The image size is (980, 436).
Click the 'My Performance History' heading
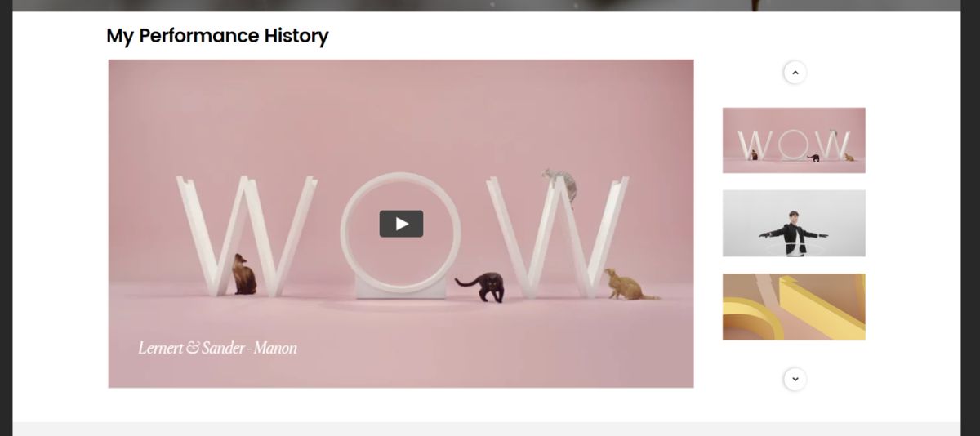click(217, 36)
